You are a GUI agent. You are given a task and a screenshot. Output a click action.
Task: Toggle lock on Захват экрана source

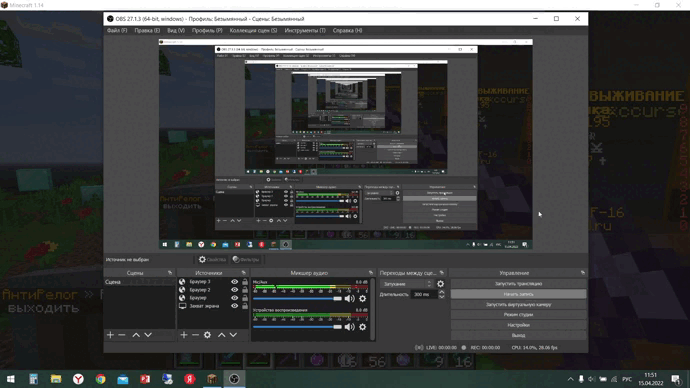[x=245, y=306]
